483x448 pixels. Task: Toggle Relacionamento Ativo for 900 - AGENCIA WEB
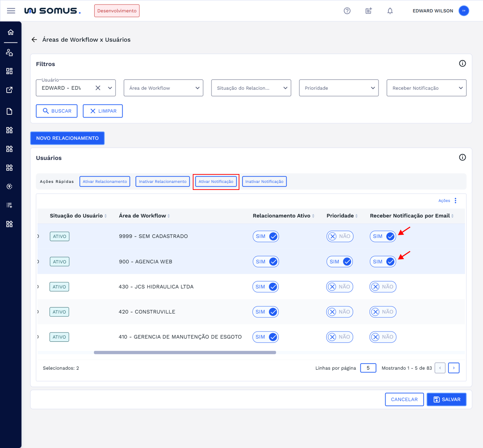tap(266, 262)
